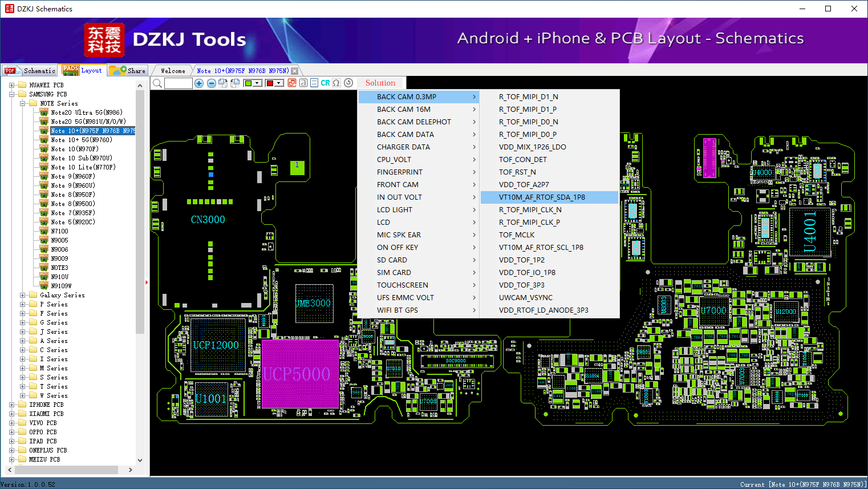Click the red arrow splitter collapse handle
This screenshot has width=868, height=489.
click(147, 282)
